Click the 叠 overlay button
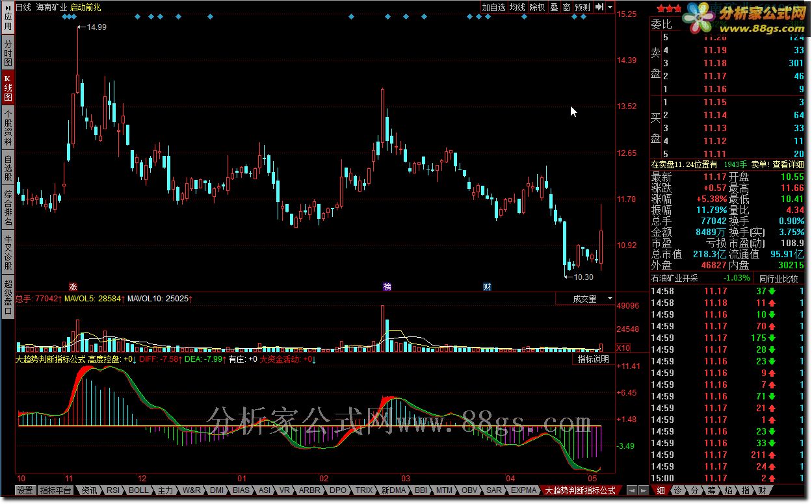The image size is (812, 504). [554, 7]
